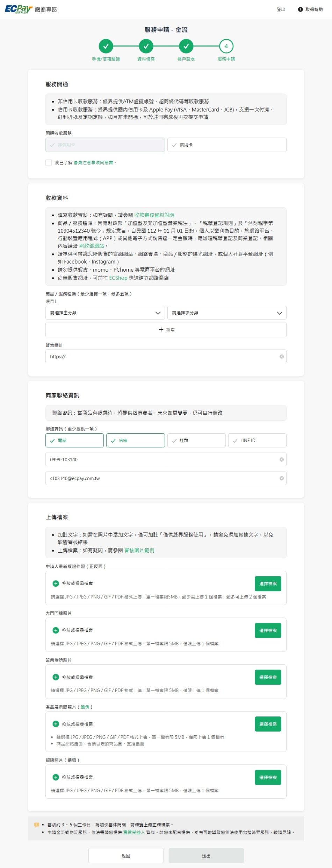
Task: Click green plus icon for applicant ID photo
Action: coord(56,583)
